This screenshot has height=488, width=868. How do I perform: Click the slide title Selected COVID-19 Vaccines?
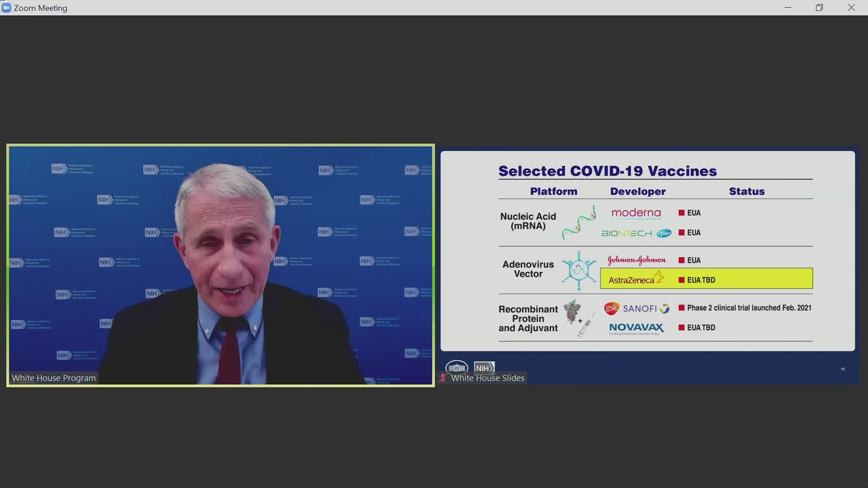[608, 171]
